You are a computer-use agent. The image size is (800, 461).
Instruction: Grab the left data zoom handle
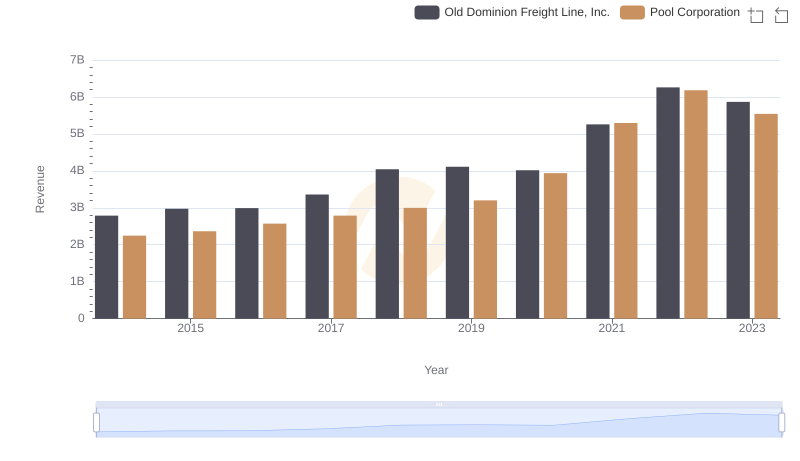coord(96,423)
